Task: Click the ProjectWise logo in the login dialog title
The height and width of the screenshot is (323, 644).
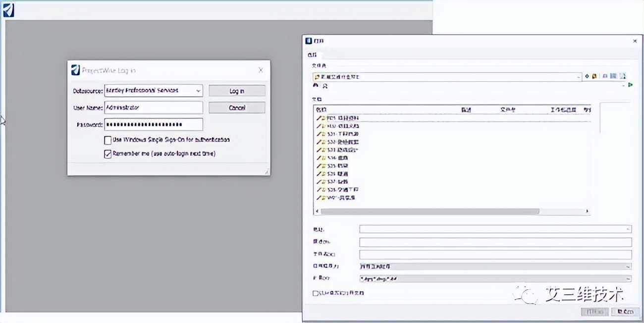Action: [75, 70]
